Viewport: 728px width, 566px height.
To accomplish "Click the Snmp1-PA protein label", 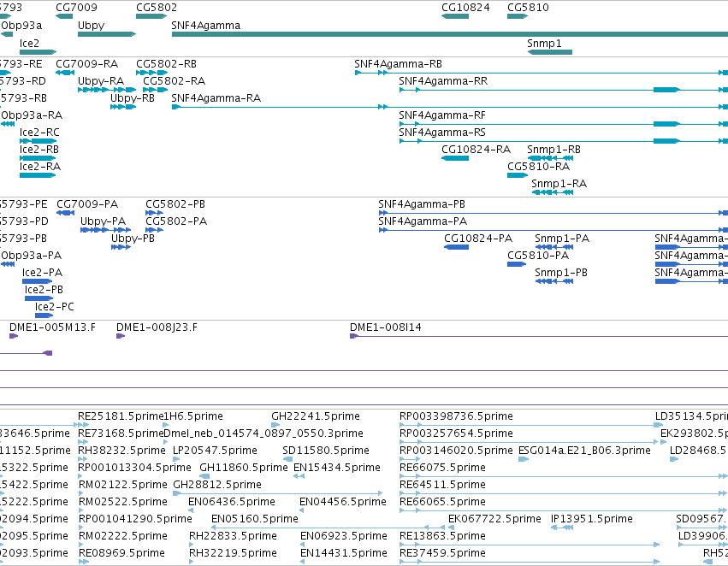I will click(562, 239).
